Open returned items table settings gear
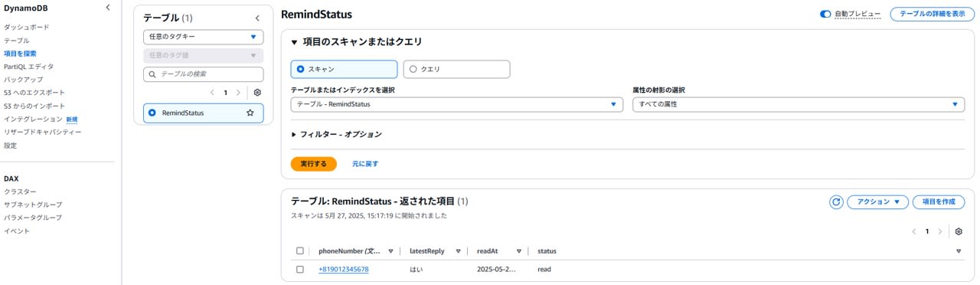This screenshot has height=285, width=980. 959,231
